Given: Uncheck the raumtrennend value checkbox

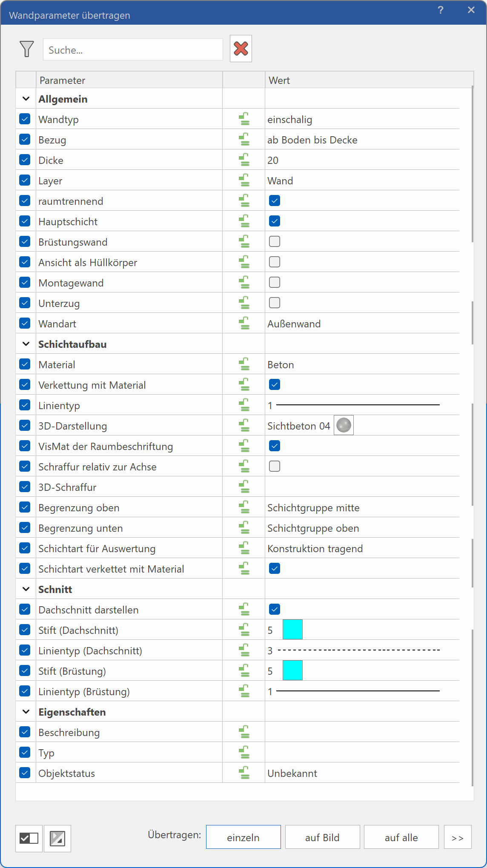Looking at the screenshot, I should tap(275, 200).
